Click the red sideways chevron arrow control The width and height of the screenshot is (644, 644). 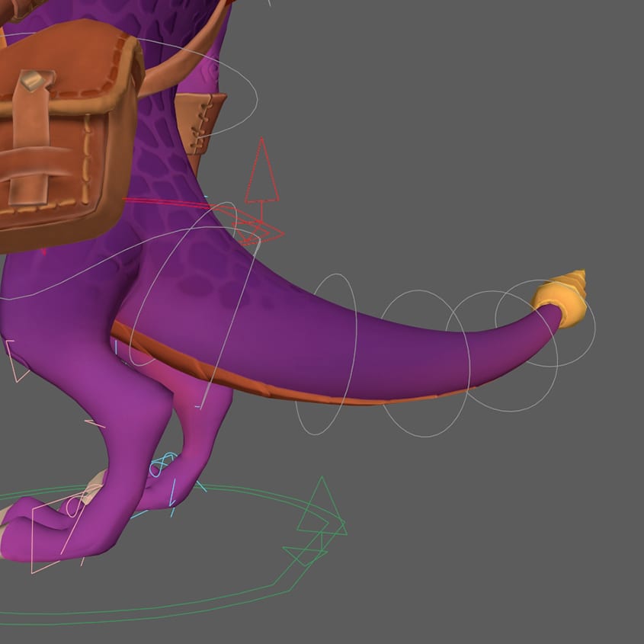click(268, 231)
